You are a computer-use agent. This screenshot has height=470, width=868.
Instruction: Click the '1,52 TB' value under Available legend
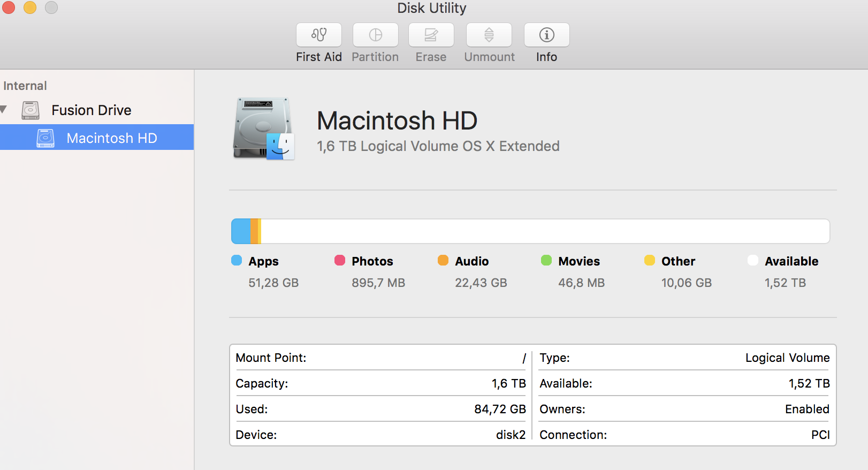tap(785, 283)
